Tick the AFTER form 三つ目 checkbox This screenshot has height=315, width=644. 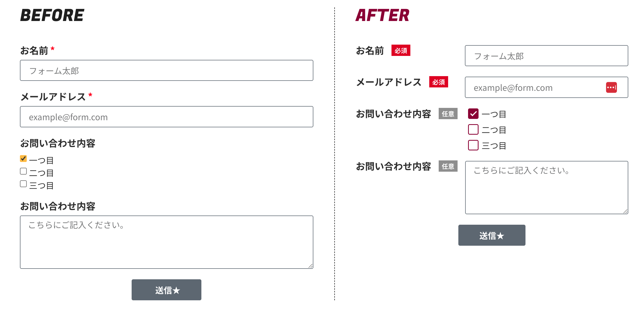click(473, 145)
